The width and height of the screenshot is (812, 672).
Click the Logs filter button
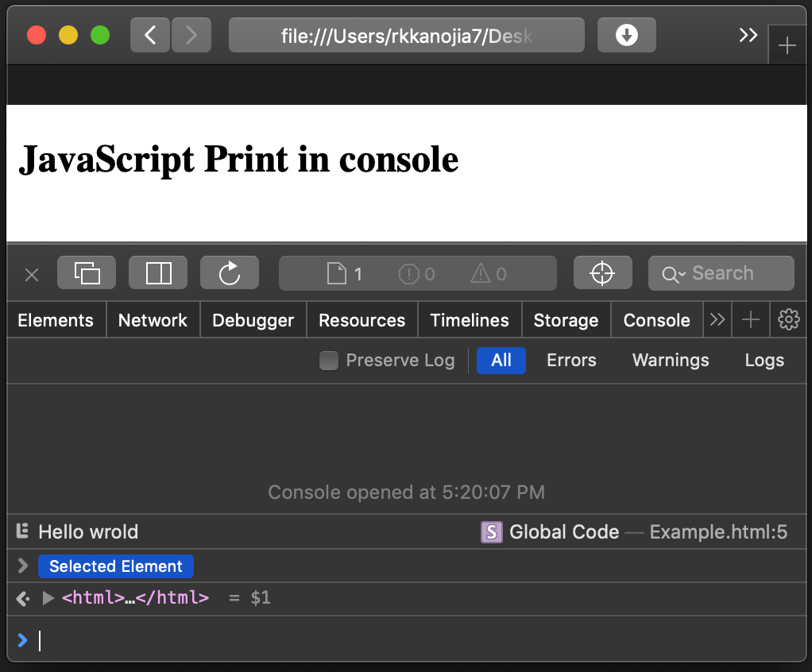click(x=764, y=360)
